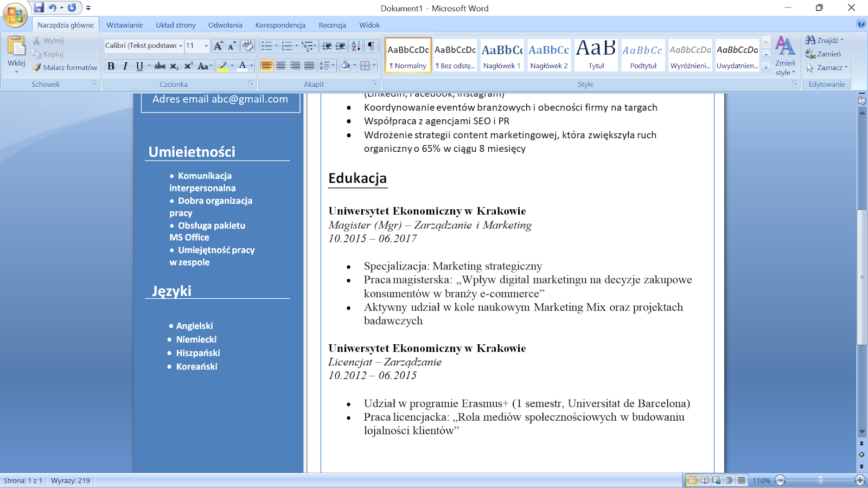The image size is (868, 488).
Task: Expand the Styles gallery more arrow
Action: tap(766, 67)
